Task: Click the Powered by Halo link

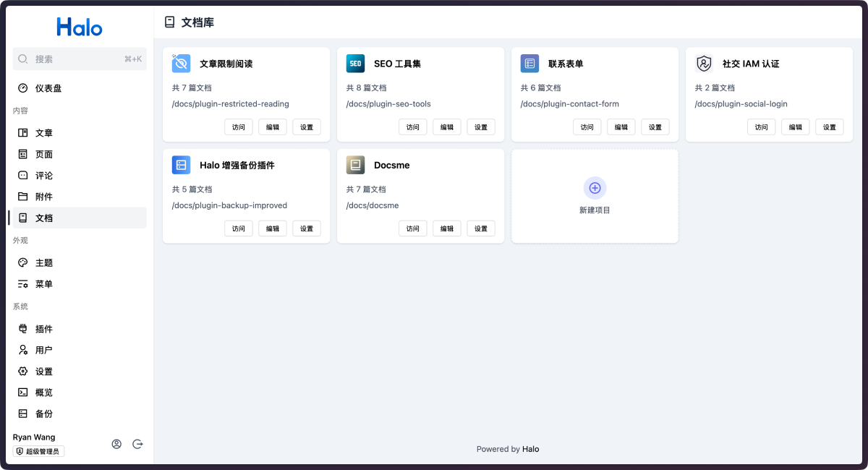Action: click(508, 449)
